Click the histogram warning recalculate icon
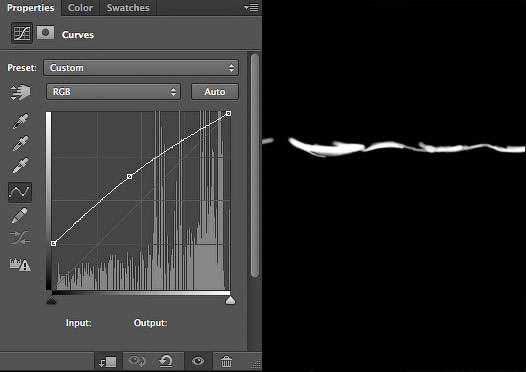The width and height of the screenshot is (526, 372). 20,264
